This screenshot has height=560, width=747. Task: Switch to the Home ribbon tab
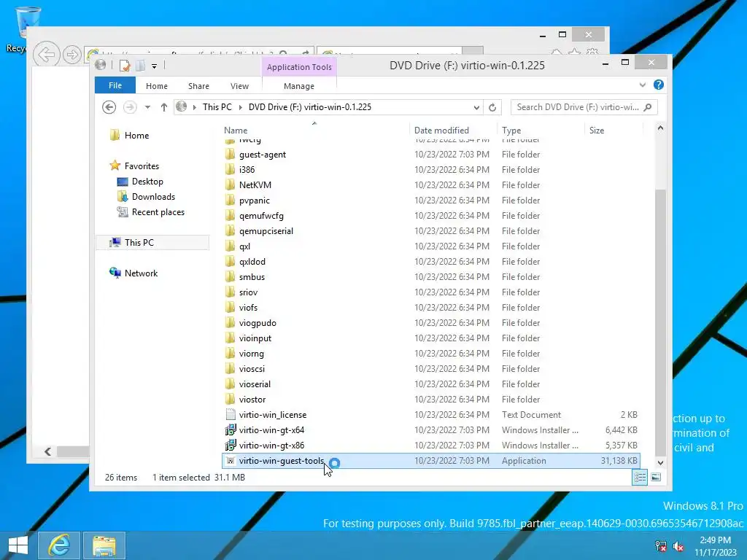coord(157,86)
